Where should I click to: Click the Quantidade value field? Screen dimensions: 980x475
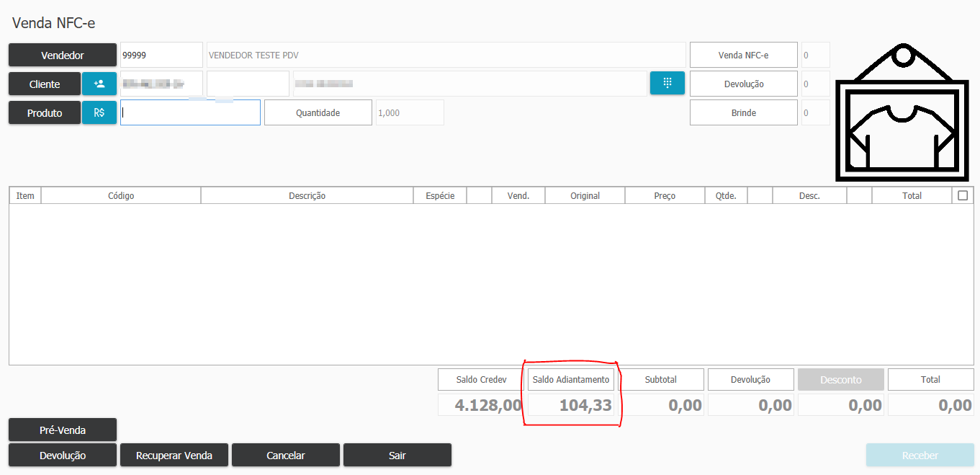coord(410,112)
